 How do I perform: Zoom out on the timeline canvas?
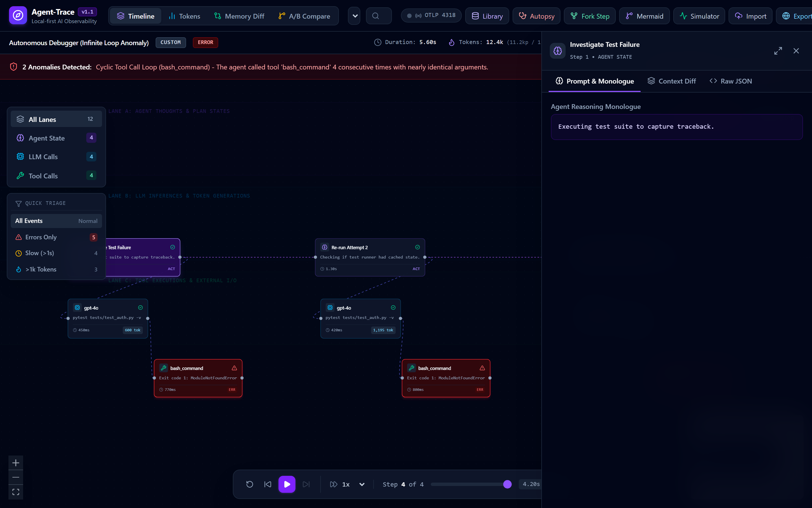pyautogui.click(x=16, y=477)
